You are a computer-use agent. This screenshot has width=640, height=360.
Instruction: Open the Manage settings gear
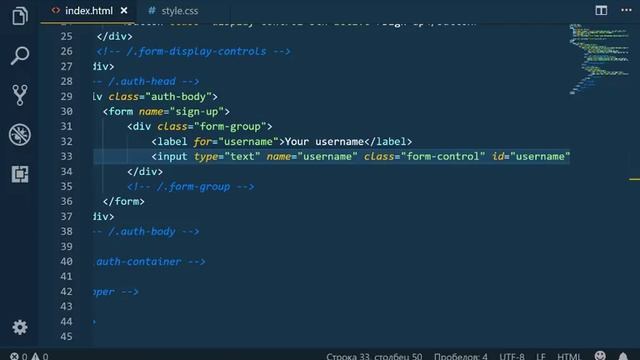point(20,327)
